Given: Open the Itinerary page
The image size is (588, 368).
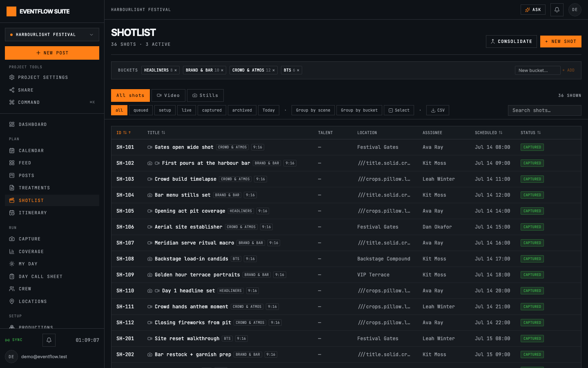Looking at the screenshot, I should (x=52, y=213).
